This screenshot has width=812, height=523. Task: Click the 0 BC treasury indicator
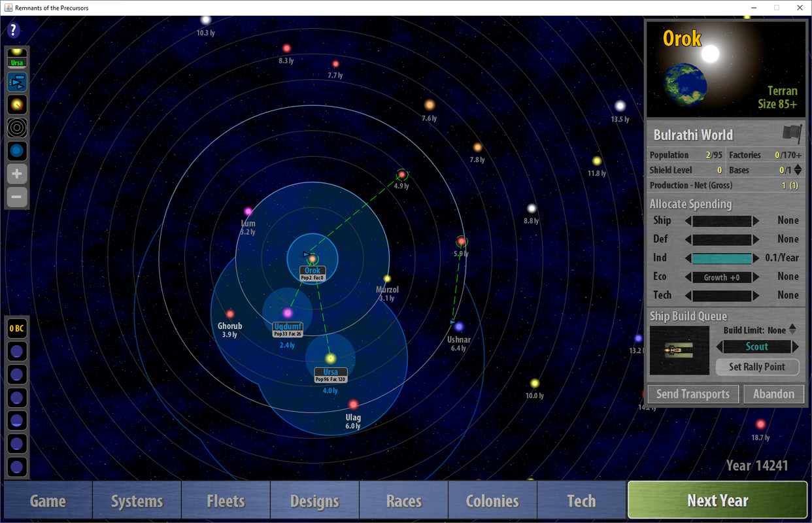(17, 328)
